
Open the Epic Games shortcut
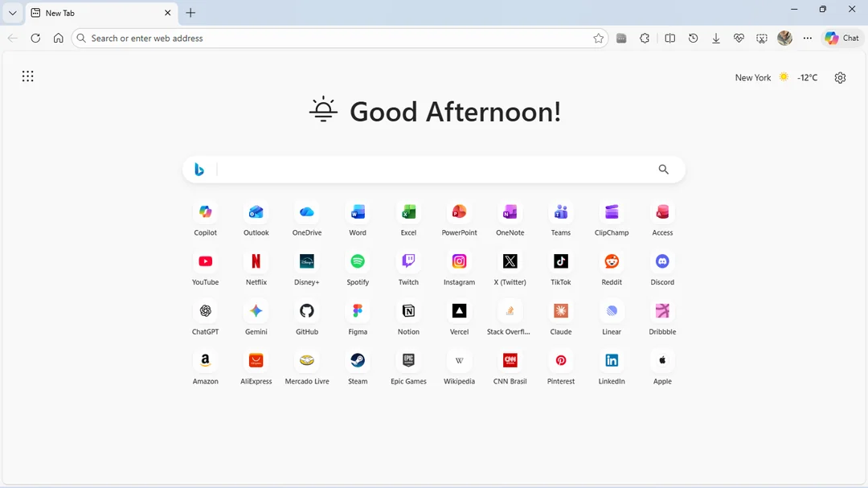click(408, 367)
